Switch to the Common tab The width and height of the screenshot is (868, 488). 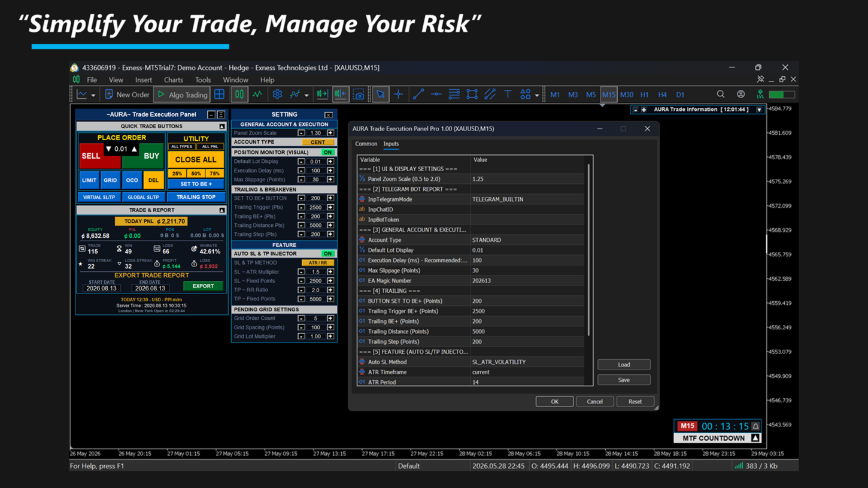pyautogui.click(x=366, y=144)
